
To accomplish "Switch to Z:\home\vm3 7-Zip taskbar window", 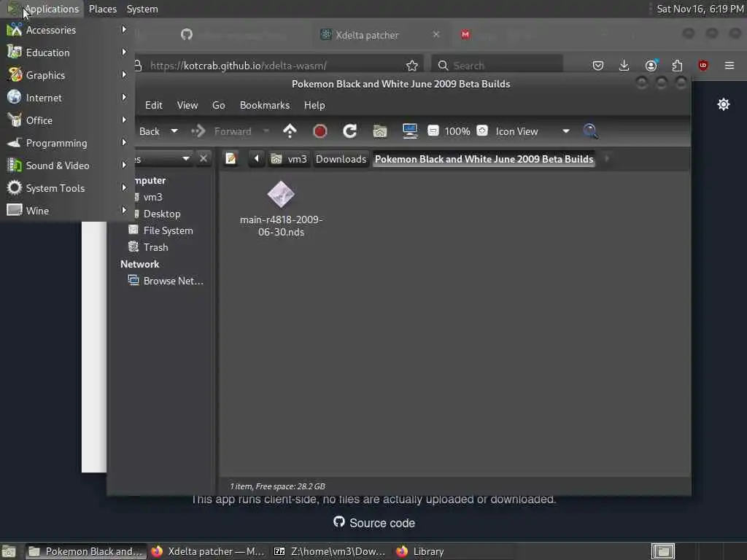I will 330,551.
